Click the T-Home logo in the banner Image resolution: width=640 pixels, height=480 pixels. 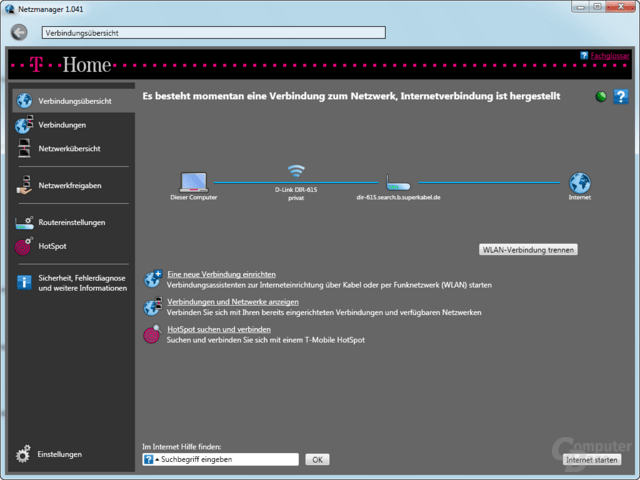[71, 65]
